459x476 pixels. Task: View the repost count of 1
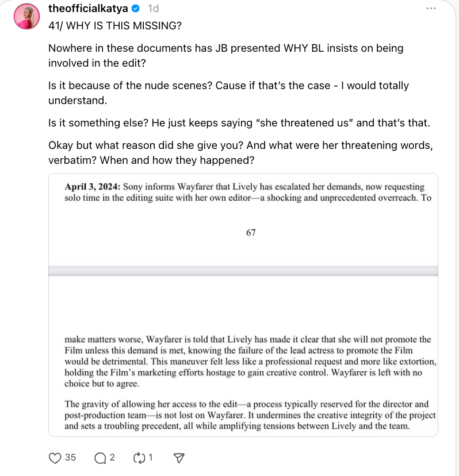(150, 458)
